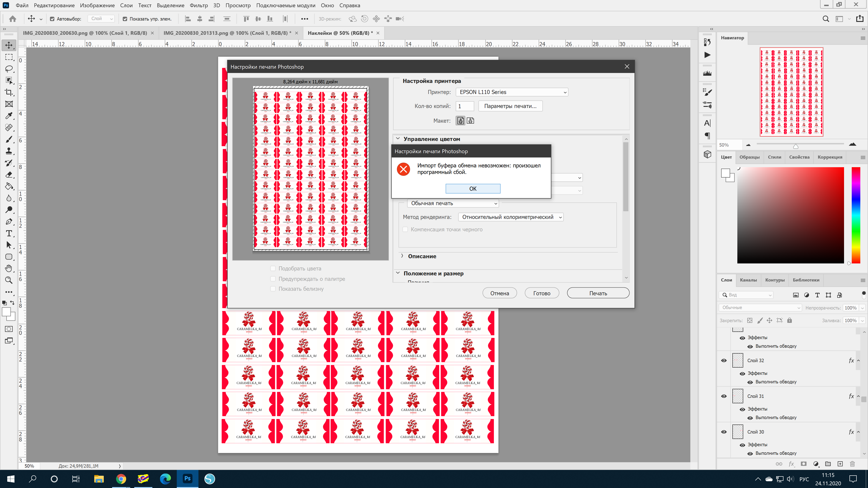
Task: Select the Clone Stamp tool
Action: click(x=9, y=151)
